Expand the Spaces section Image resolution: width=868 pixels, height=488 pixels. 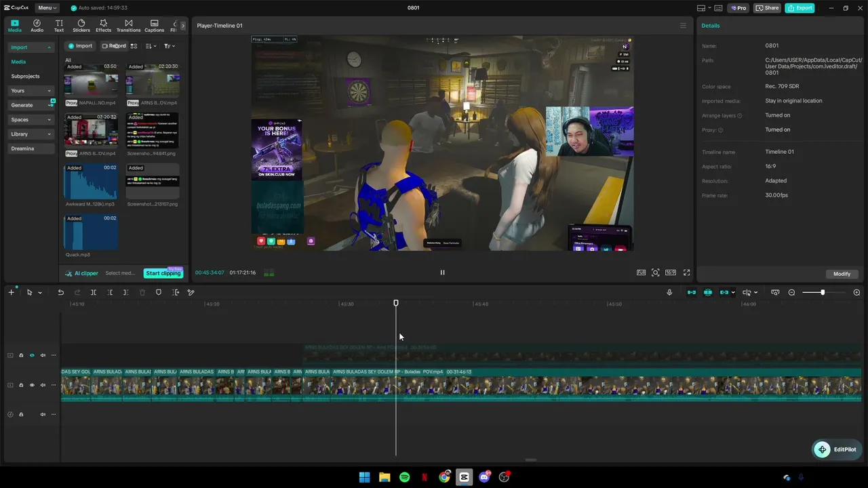pos(31,120)
